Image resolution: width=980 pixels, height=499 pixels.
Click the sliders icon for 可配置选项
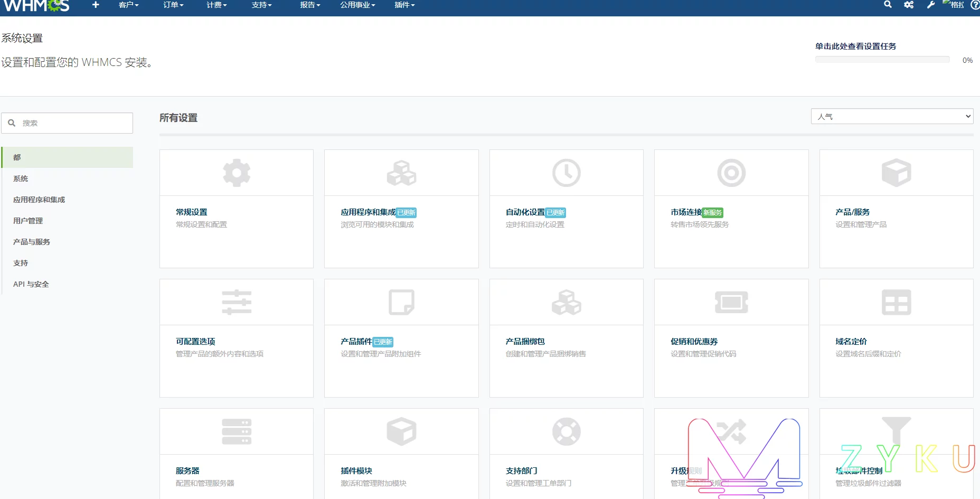pos(237,302)
